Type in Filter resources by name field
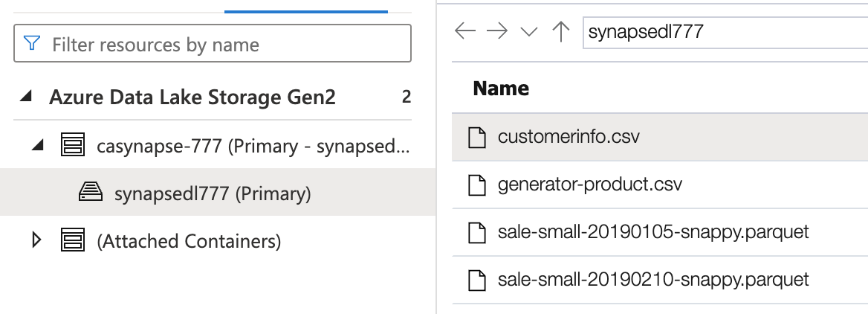The height and width of the screenshot is (314, 868). [x=223, y=45]
